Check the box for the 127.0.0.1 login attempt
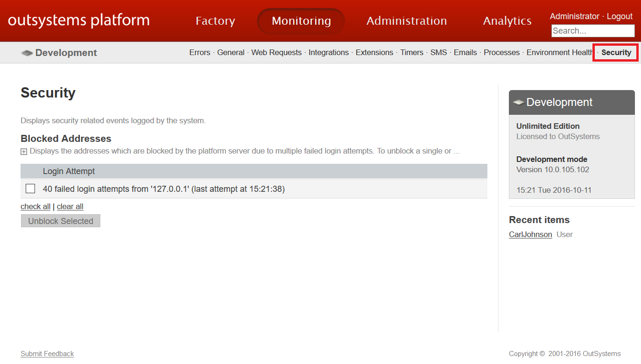641x364 pixels. coord(30,189)
